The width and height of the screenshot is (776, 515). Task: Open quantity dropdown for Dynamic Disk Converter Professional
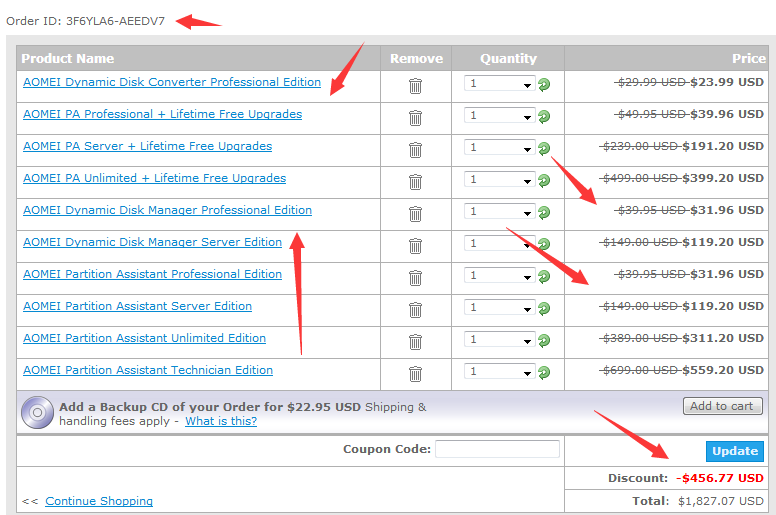click(500, 83)
